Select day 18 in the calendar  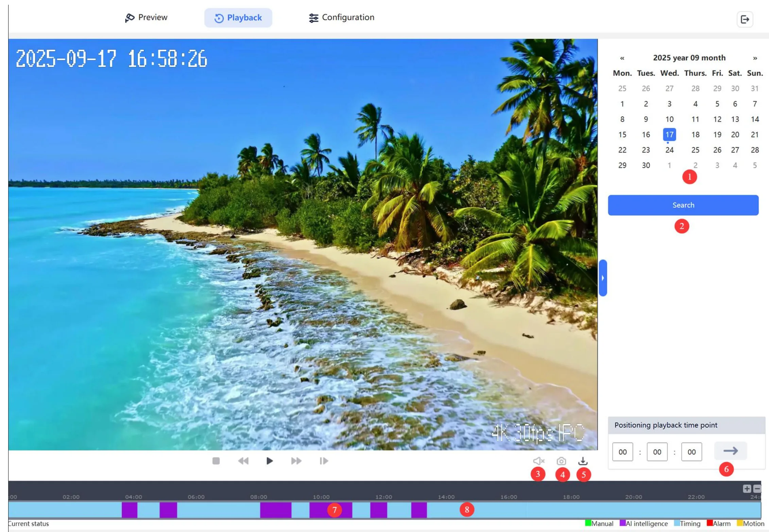(695, 135)
